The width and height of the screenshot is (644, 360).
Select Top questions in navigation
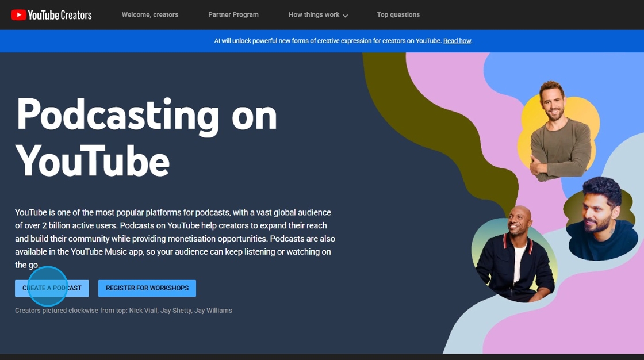398,15
